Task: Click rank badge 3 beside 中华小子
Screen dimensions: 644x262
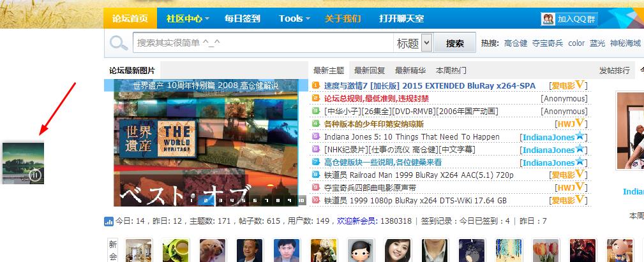Action: click(x=316, y=111)
